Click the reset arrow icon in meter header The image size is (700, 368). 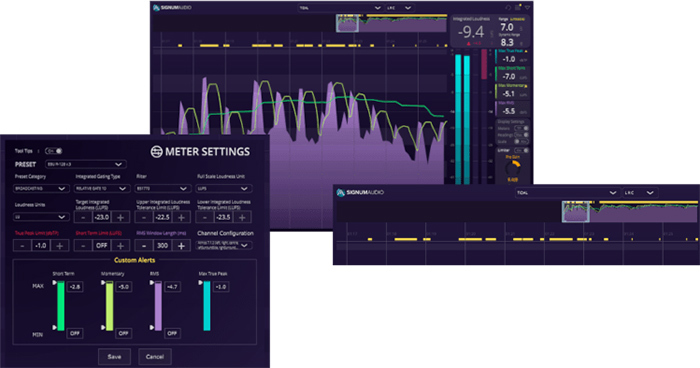[508, 8]
